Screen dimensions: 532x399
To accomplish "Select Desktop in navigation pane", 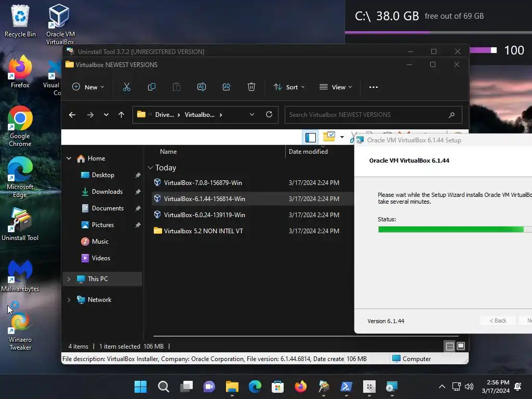I will (x=102, y=175).
